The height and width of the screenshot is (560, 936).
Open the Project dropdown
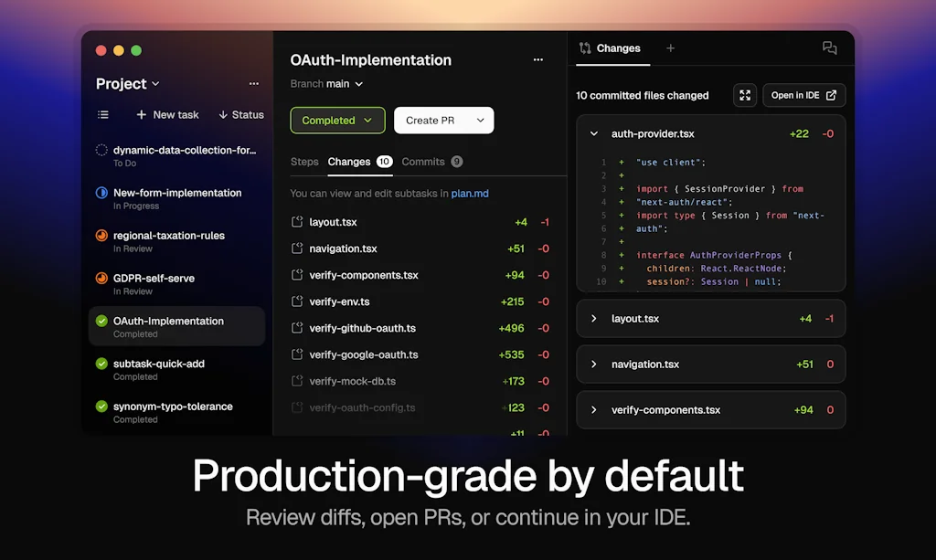[x=128, y=84]
